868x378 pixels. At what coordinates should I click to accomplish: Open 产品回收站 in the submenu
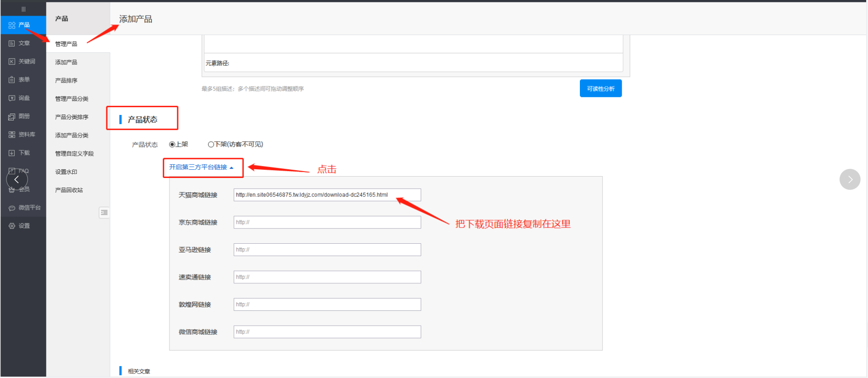pyautogui.click(x=69, y=190)
